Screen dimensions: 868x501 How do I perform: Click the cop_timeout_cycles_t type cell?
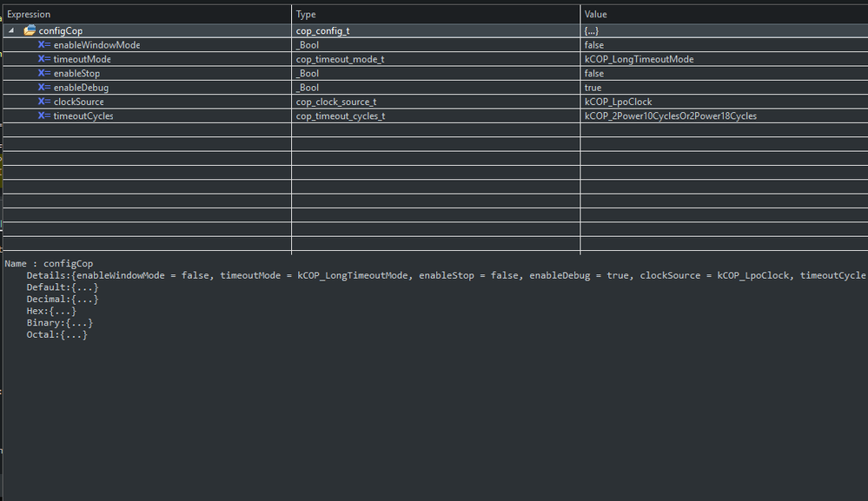[x=341, y=115]
